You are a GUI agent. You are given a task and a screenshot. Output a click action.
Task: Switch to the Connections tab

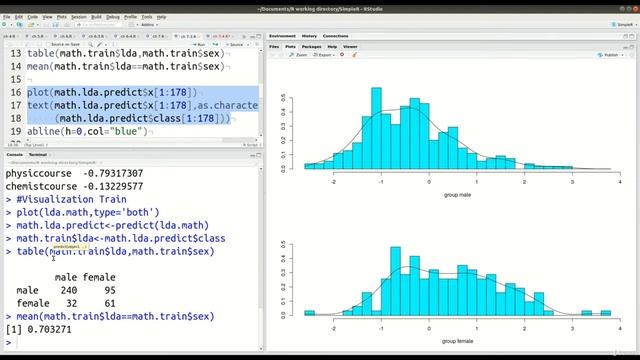(336, 36)
